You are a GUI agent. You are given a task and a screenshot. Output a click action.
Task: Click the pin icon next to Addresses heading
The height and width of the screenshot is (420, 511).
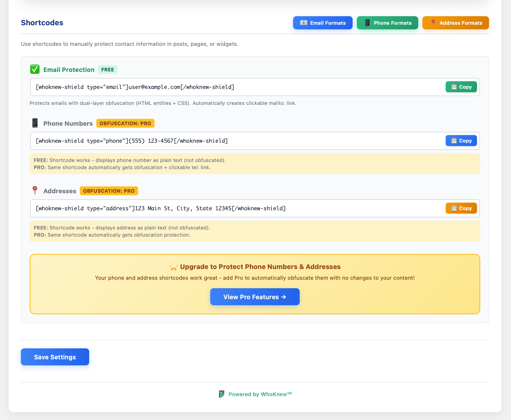click(35, 191)
